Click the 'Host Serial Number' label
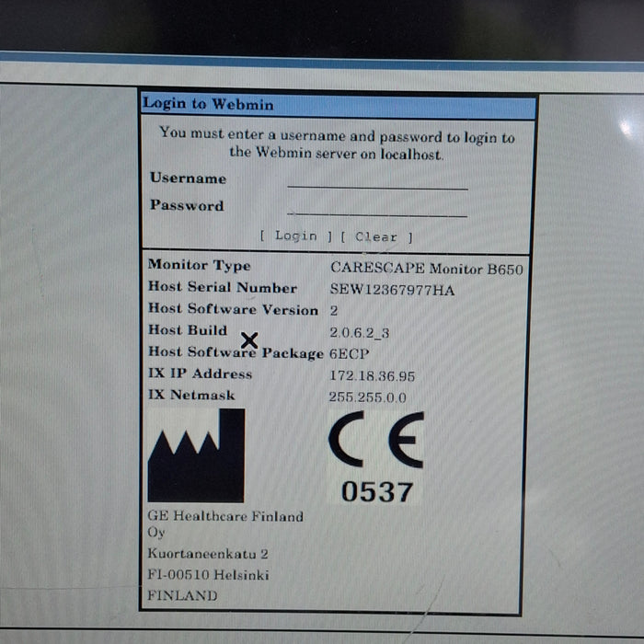The image size is (644, 644). (x=223, y=287)
